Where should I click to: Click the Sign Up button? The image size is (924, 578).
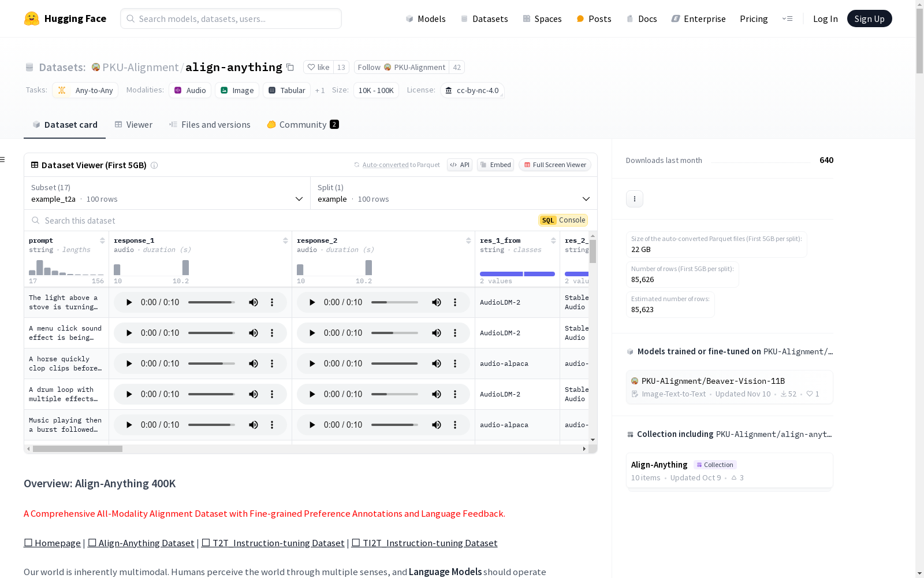point(870,18)
